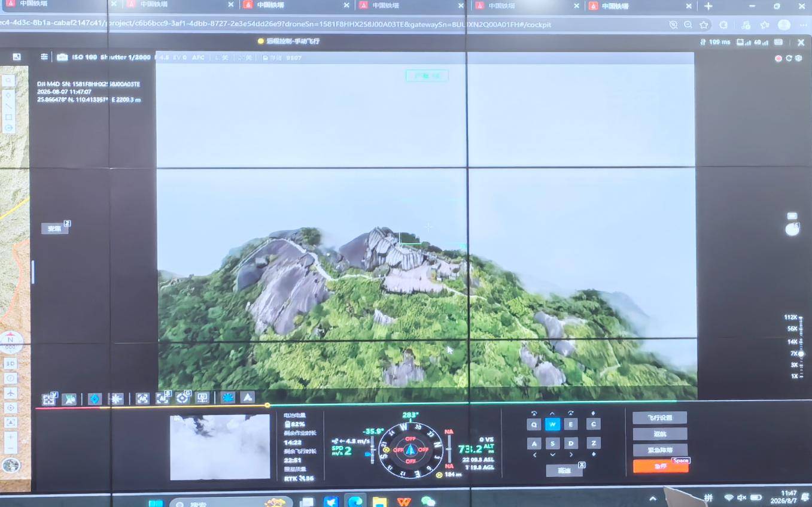Zoom in the map with the plus button
The height and width of the screenshot is (507, 812).
(10, 436)
